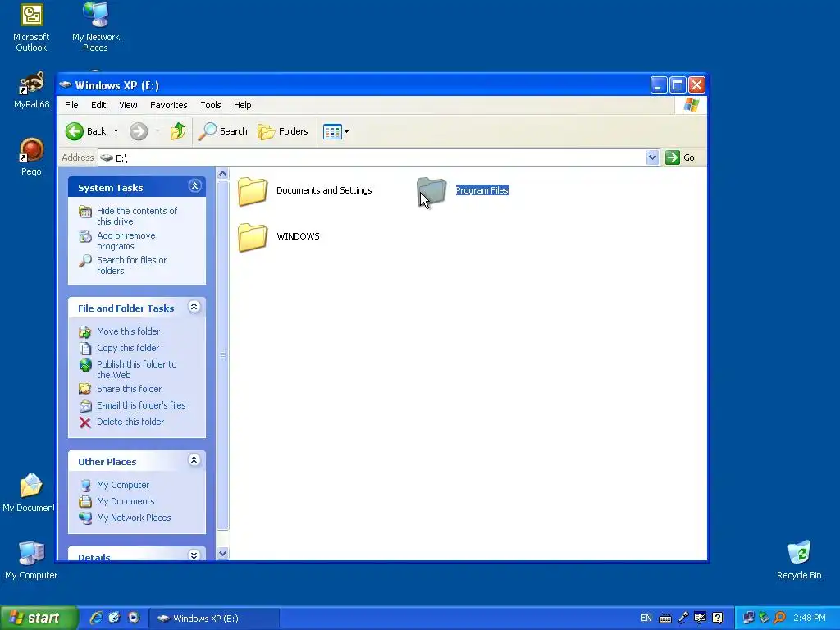
Task: Open the Edit menu
Action: click(x=98, y=105)
